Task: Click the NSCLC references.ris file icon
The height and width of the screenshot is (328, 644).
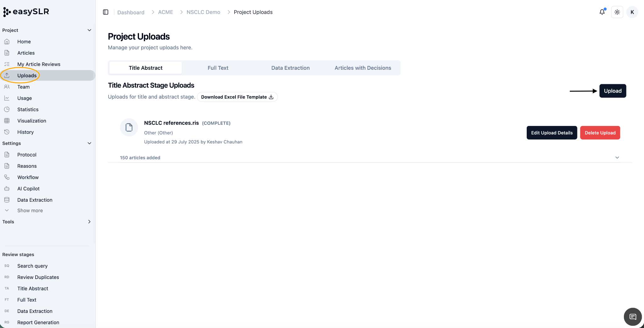Action: [129, 127]
